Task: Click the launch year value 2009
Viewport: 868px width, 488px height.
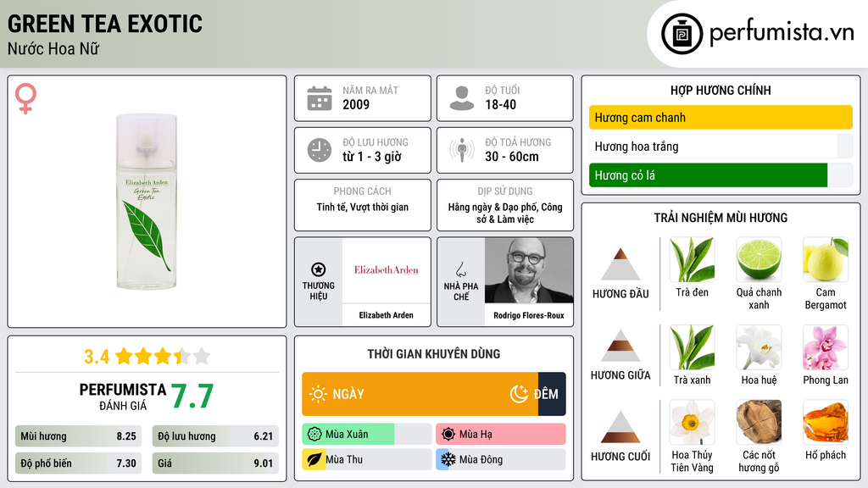Action: click(356, 104)
